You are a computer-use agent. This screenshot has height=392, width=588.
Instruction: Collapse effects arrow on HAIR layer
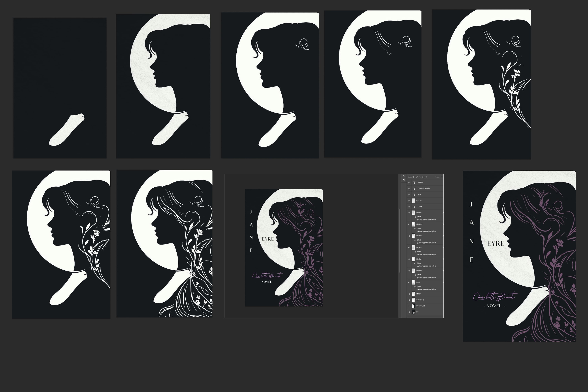click(x=443, y=282)
